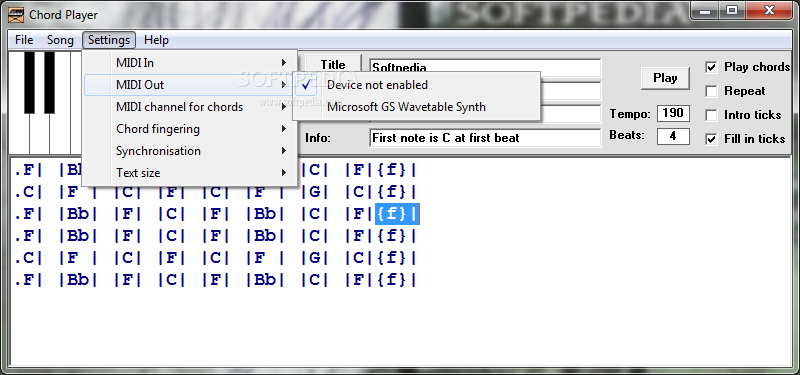The height and width of the screenshot is (375, 800).
Task: Click the Beats field showing 4
Action: pyautogui.click(x=673, y=136)
